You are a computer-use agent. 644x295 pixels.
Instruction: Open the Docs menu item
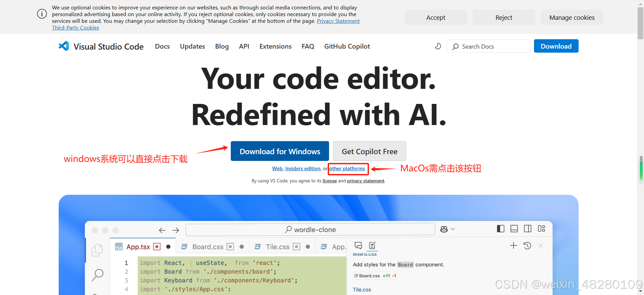[162, 46]
